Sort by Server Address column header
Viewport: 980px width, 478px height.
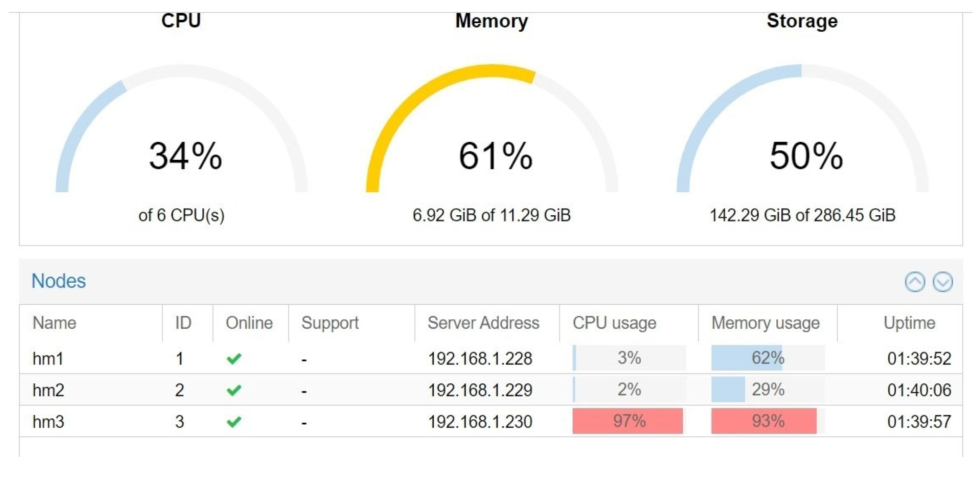(483, 323)
